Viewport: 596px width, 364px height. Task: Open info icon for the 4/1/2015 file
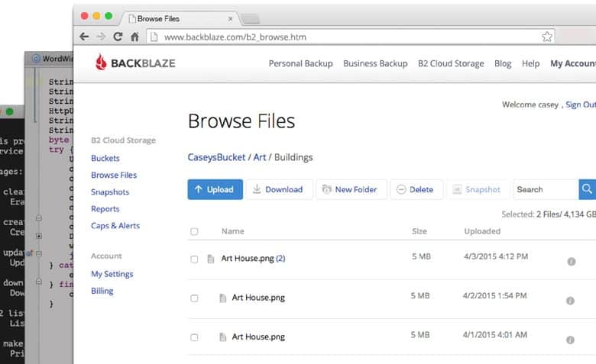[x=570, y=340]
